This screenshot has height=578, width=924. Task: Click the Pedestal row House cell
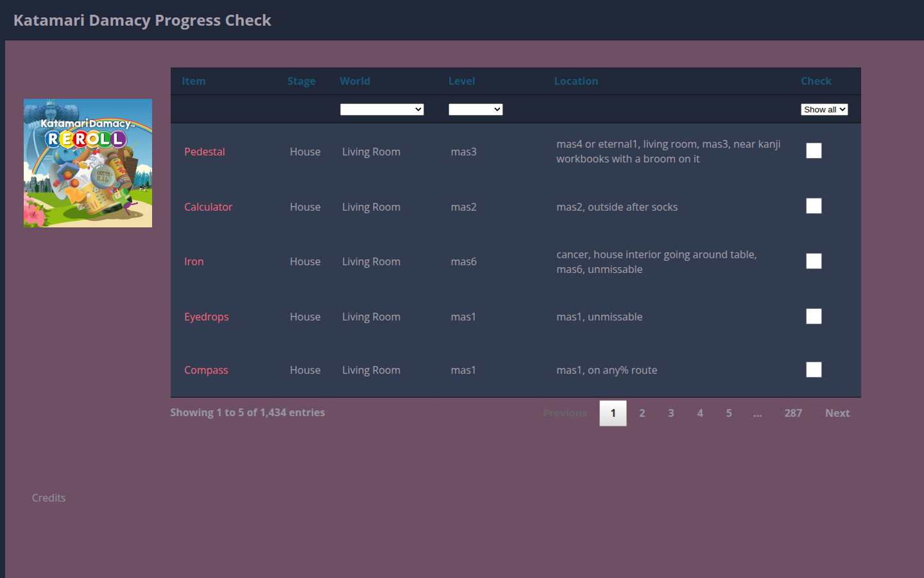pyautogui.click(x=305, y=152)
